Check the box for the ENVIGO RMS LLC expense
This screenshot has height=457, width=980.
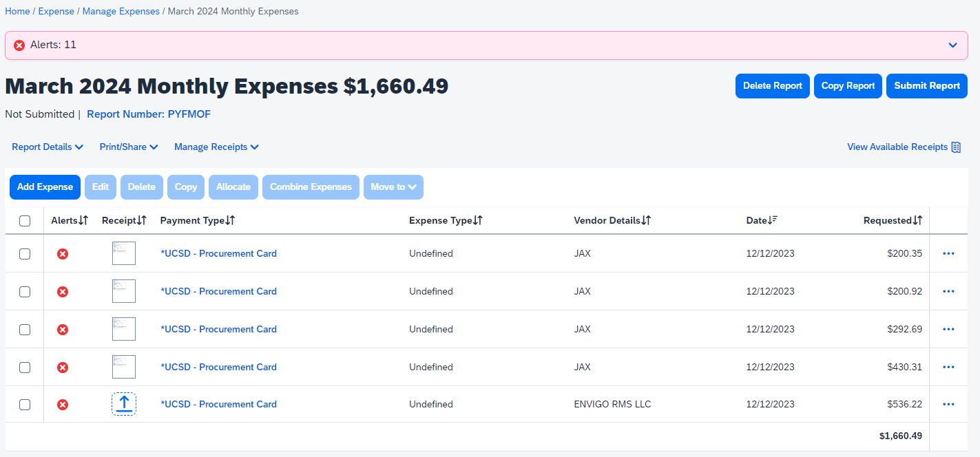pos(25,405)
